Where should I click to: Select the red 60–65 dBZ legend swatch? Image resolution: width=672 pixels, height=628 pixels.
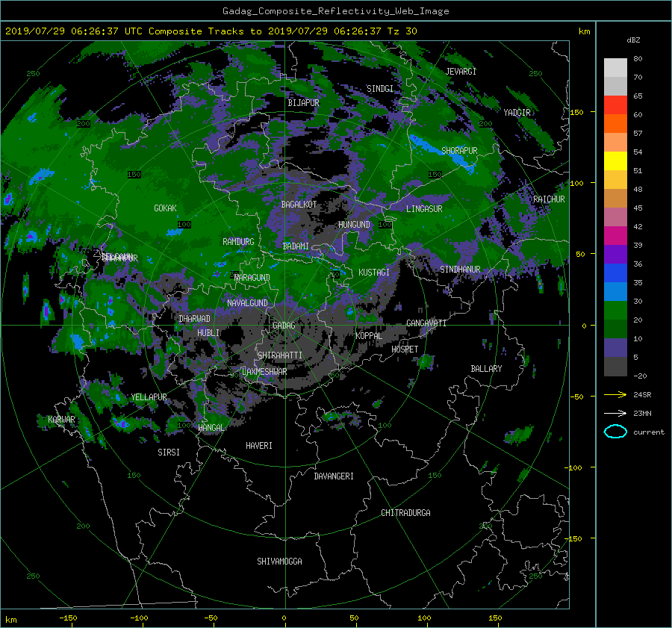pos(615,105)
